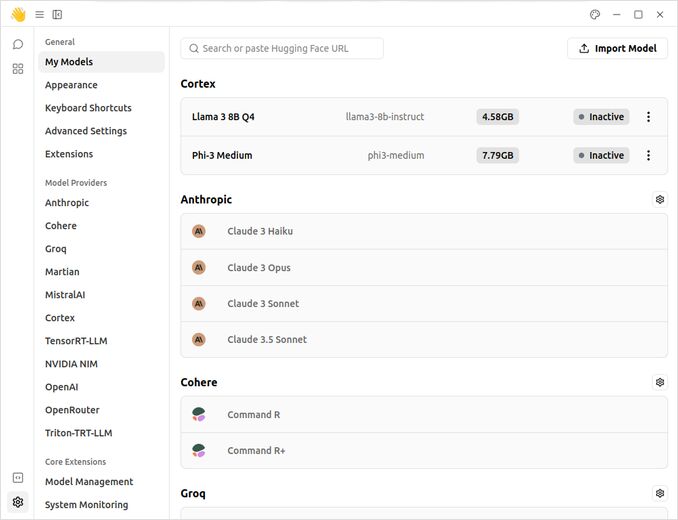
Task: Click the Command R Cohere logo
Action: click(x=199, y=415)
